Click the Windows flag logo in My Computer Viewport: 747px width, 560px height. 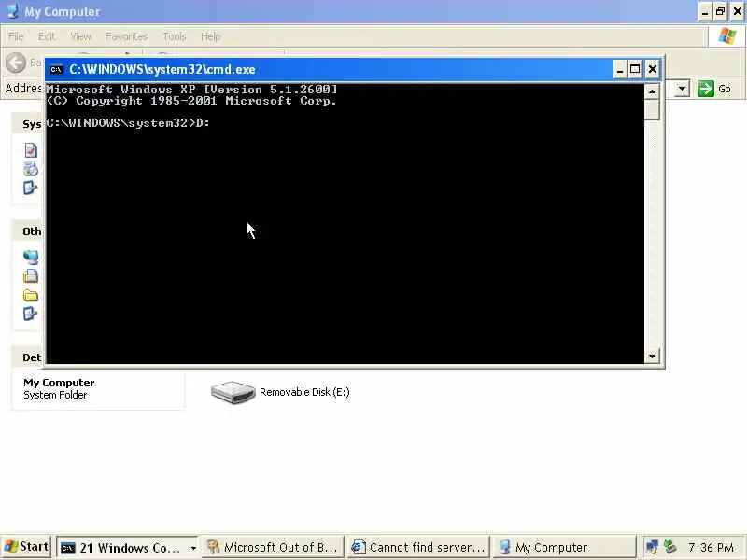(727, 36)
